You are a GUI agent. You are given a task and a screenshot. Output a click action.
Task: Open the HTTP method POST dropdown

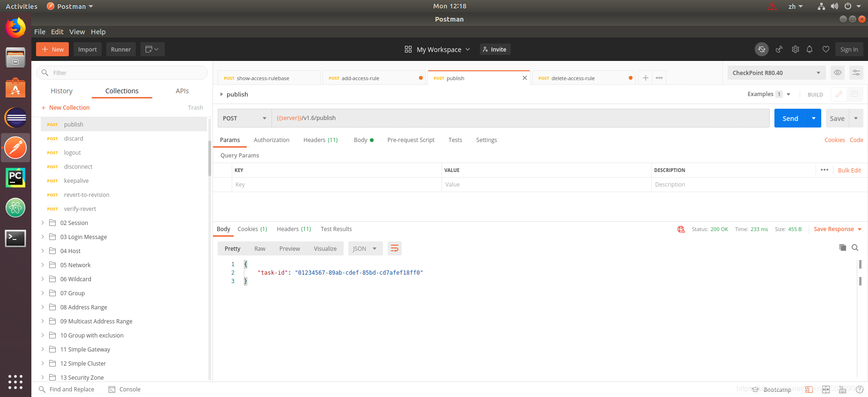[x=244, y=118]
